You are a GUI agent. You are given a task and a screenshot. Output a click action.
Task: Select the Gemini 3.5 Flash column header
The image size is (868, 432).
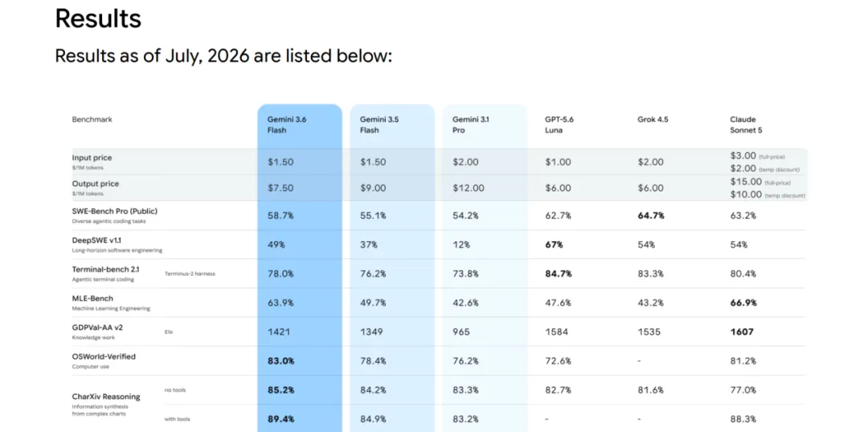click(x=378, y=125)
